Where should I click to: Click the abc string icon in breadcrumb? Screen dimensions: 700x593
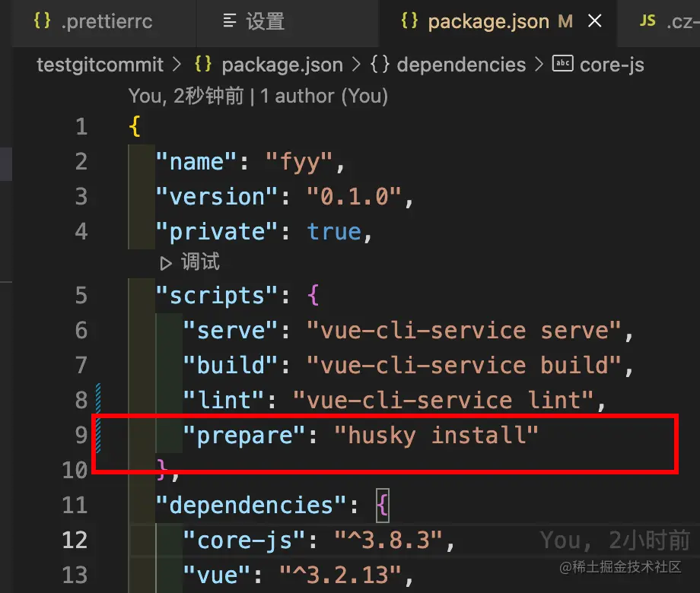pyautogui.click(x=562, y=64)
